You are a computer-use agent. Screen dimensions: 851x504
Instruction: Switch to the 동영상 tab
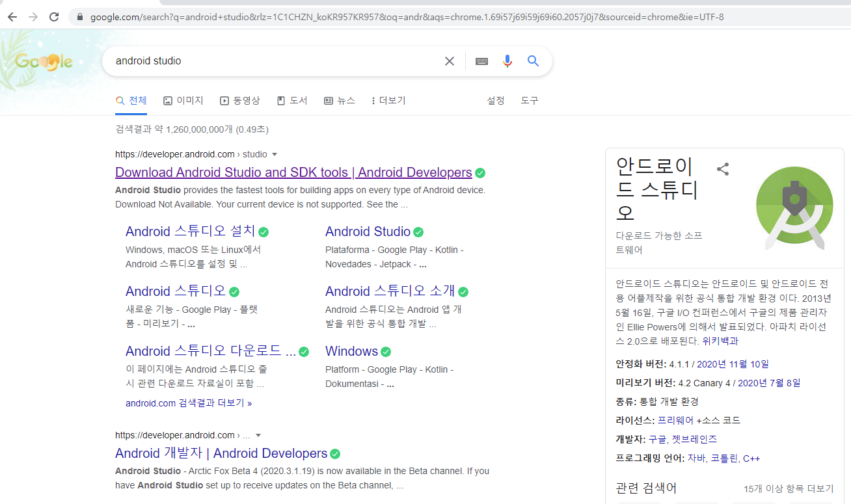pos(240,101)
